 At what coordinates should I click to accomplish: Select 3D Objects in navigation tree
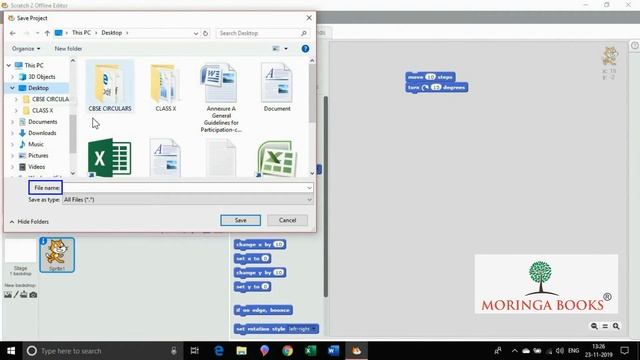coord(41,77)
